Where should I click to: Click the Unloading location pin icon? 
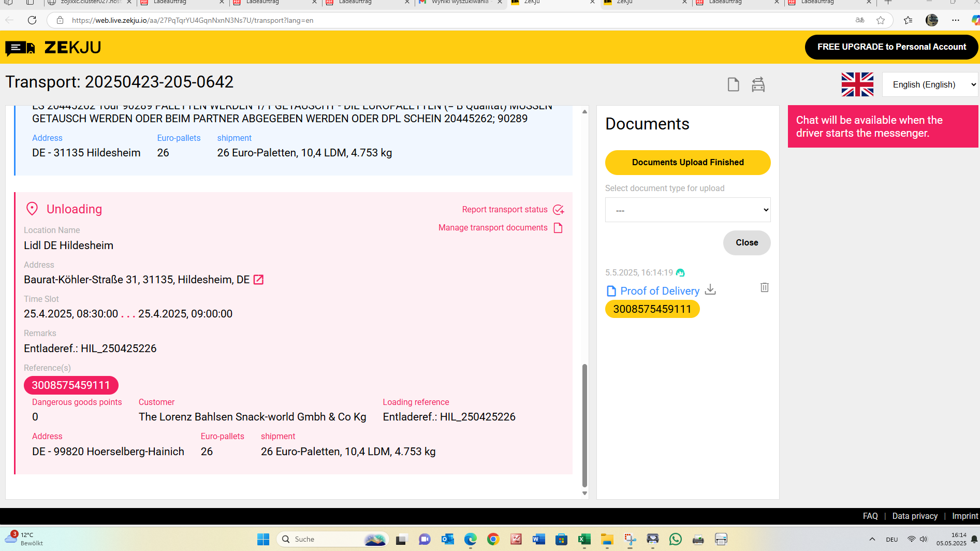[32, 209]
